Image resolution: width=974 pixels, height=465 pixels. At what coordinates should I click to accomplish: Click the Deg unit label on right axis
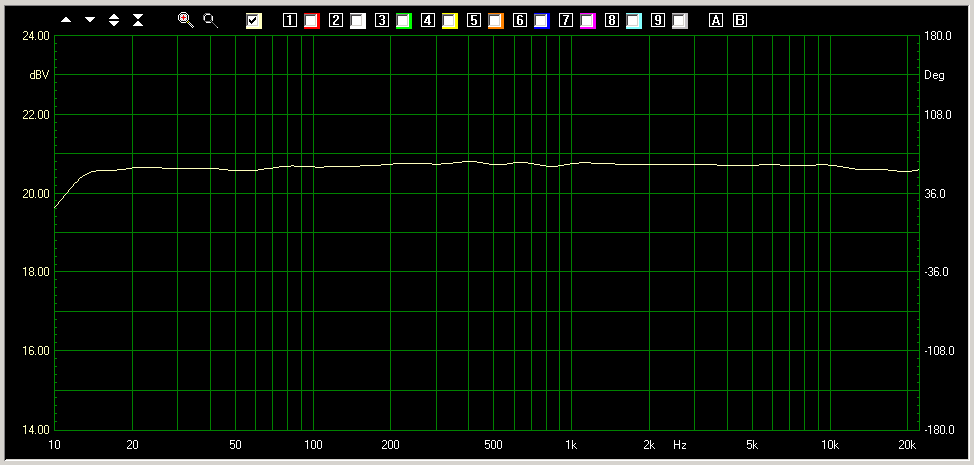tap(934, 75)
